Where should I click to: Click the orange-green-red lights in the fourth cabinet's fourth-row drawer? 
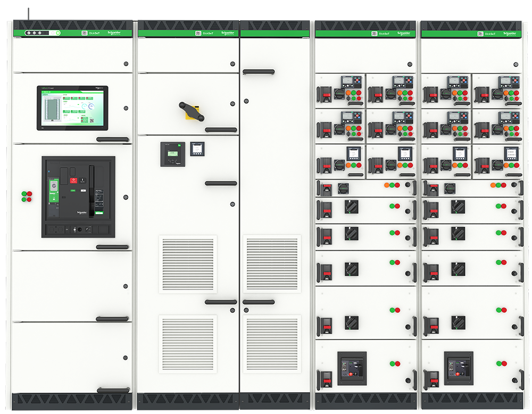pos(392,185)
